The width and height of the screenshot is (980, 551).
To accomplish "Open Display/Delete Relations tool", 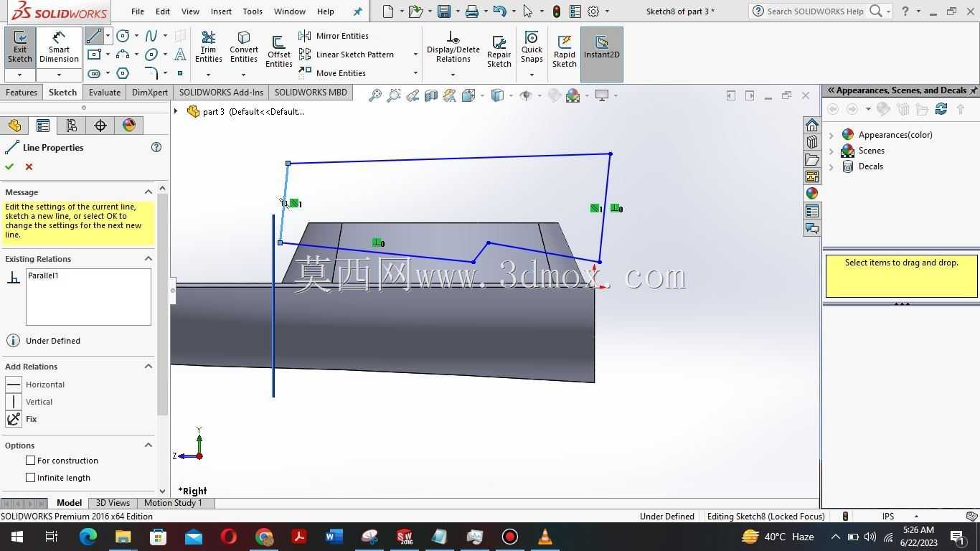I will (x=453, y=48).
